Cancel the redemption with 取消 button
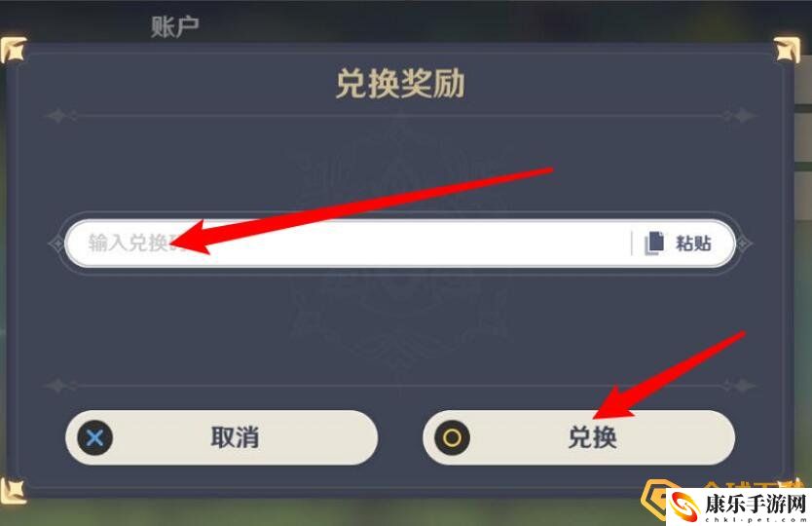 click(x=222, y=438)
